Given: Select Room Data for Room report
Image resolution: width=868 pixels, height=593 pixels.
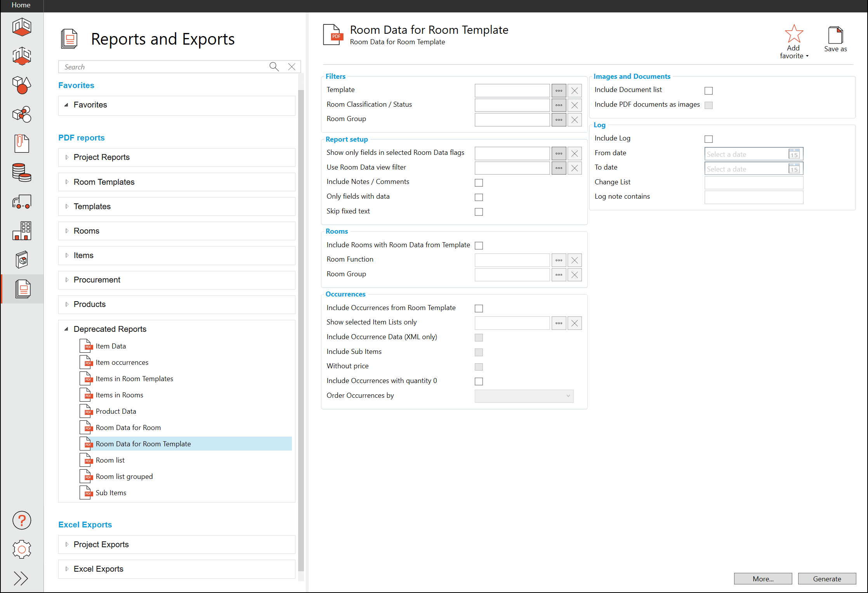Looking at the screenshot, I should click(128, 427).
